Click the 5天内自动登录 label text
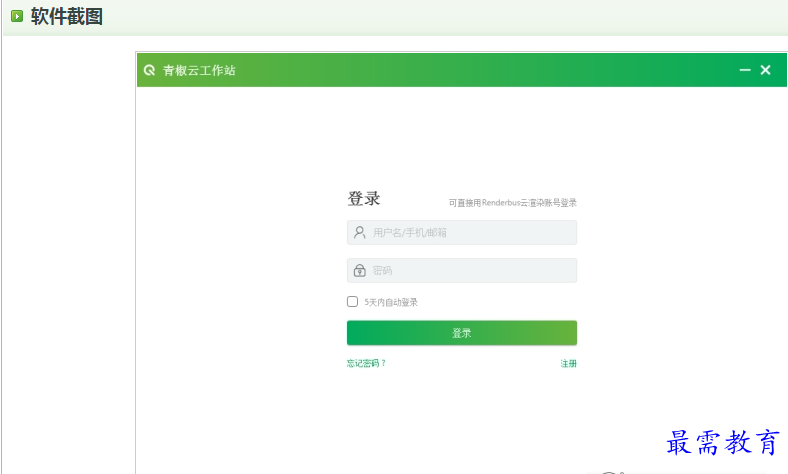The image size is (788, 474). pos(391,302)
